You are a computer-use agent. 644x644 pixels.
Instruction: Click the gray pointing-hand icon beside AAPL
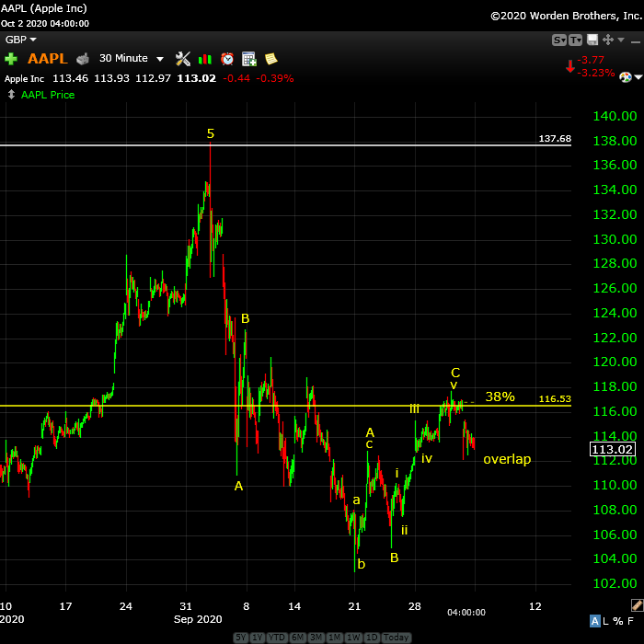pos(83,59)
